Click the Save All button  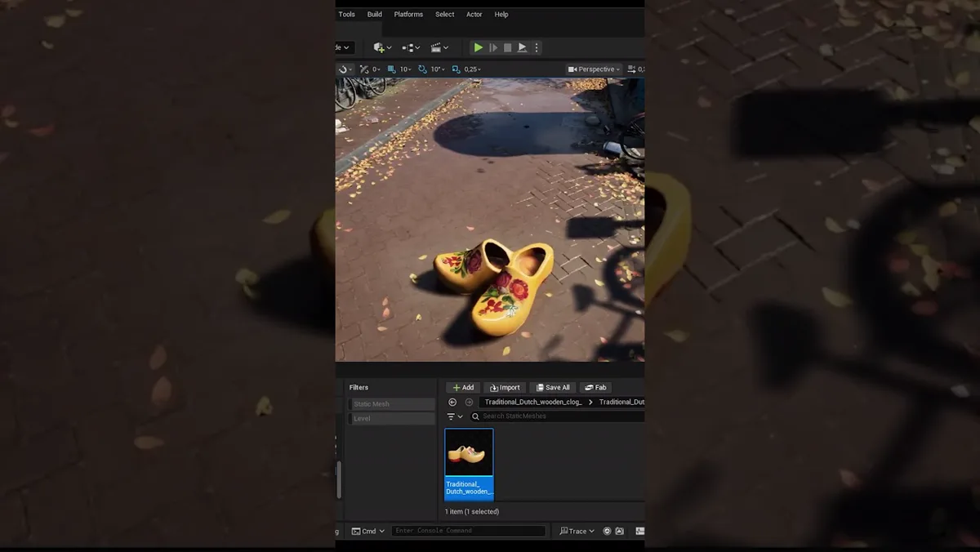click(x=553, y=388)
